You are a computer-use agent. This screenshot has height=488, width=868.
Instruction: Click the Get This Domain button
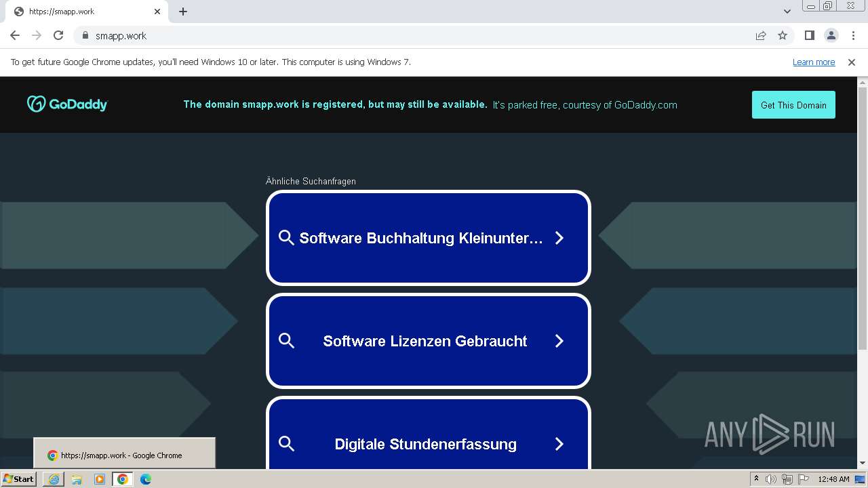tap(793, 105)
